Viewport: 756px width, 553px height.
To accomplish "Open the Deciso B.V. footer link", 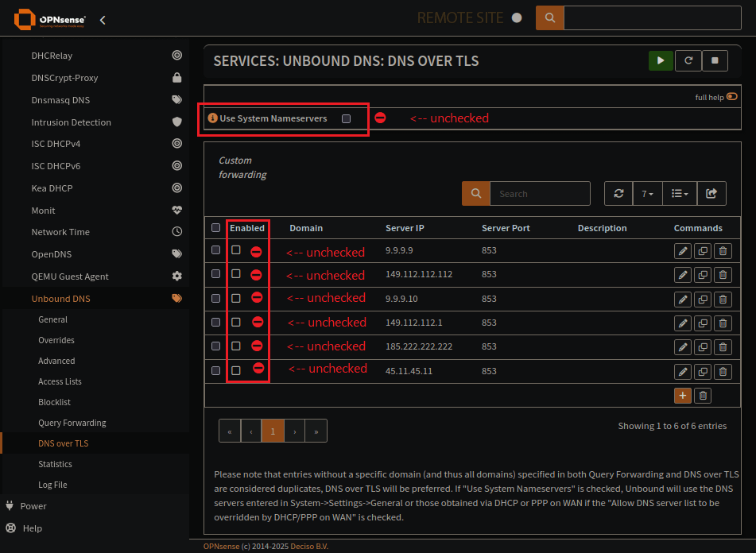I will (309, 547).
